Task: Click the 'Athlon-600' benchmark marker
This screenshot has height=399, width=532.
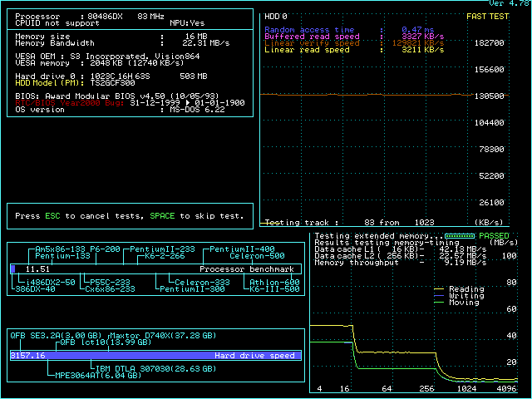Action: coord(275,283)
